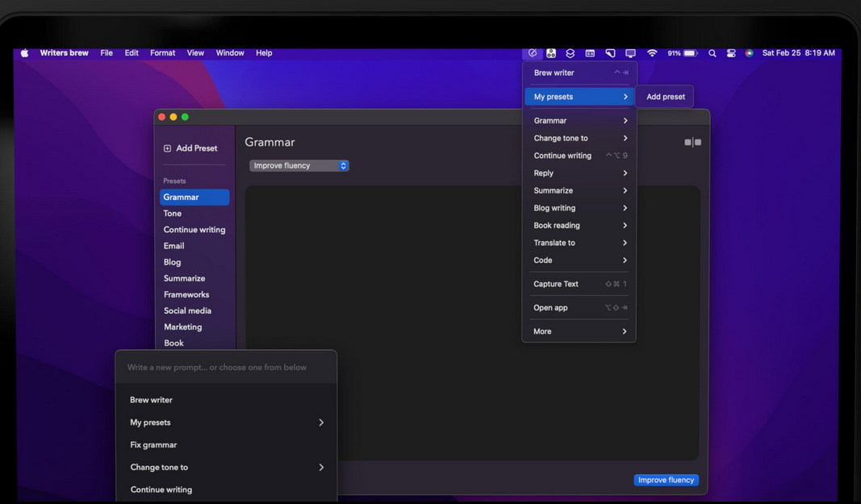Open the Help menu
This screenshot has height=504, width=861.
[264, 53]
